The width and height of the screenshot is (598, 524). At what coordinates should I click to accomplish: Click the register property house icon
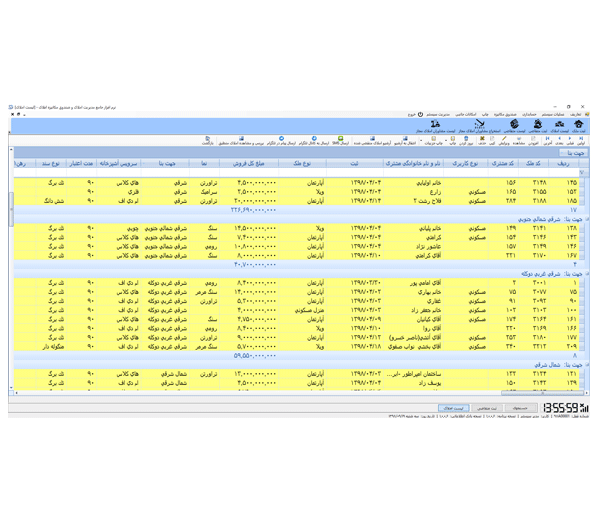(579, 124)
